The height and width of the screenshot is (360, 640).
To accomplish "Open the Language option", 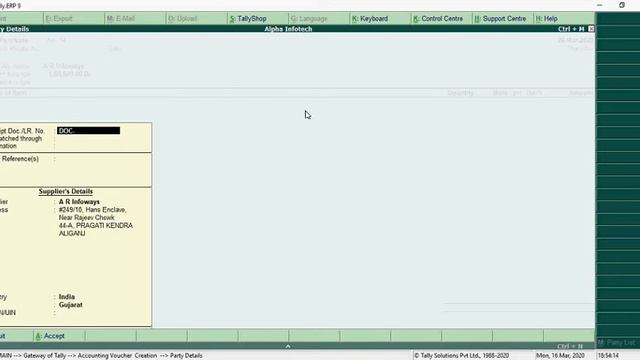I will [309, 19].
